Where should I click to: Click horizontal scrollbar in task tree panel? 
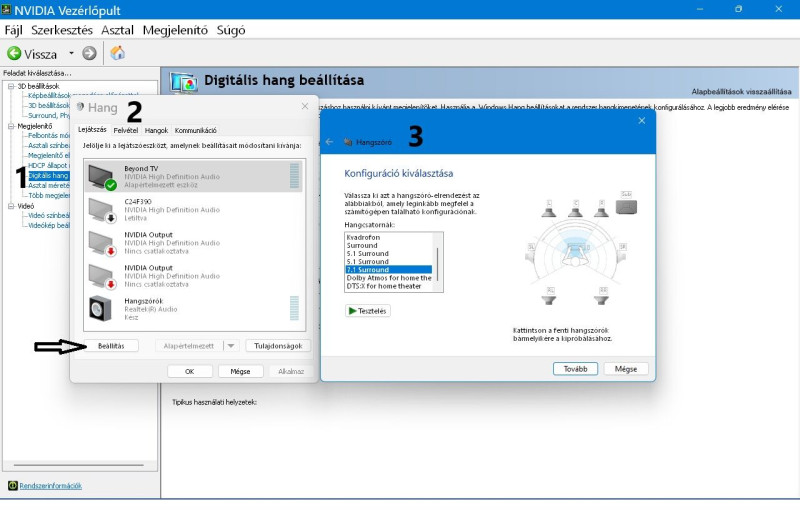point(79,465)
